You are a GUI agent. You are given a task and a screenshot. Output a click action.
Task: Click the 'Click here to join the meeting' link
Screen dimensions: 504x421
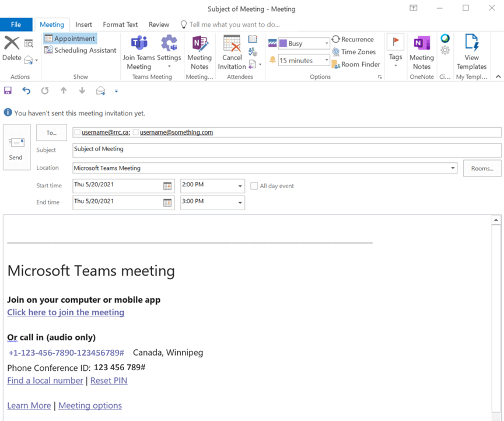(x=65, y=312)
